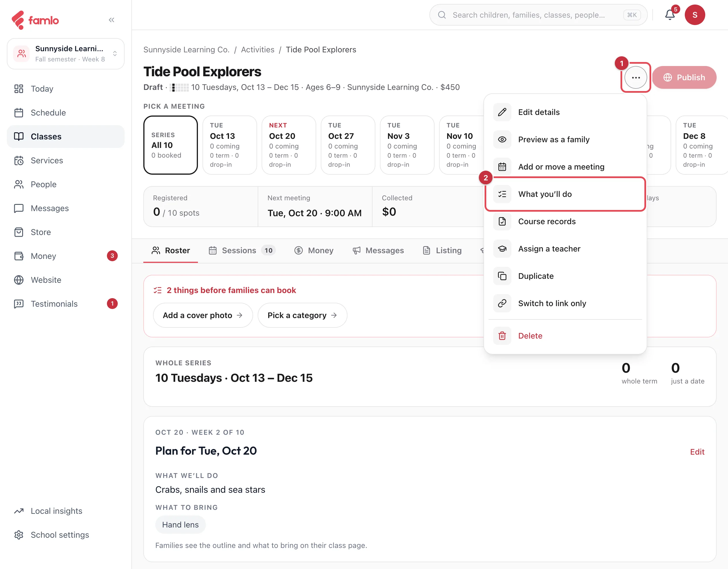
Task: Select Switch to link only option
Action: point(565,304)
